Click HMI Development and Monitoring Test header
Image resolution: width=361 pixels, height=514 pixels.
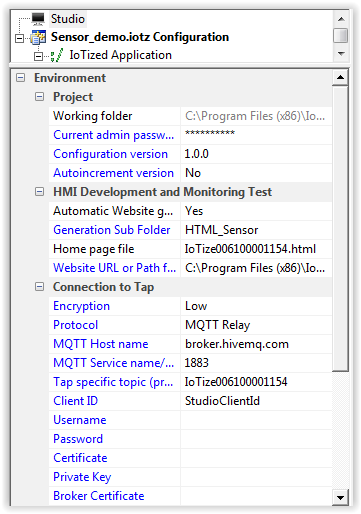162,192
